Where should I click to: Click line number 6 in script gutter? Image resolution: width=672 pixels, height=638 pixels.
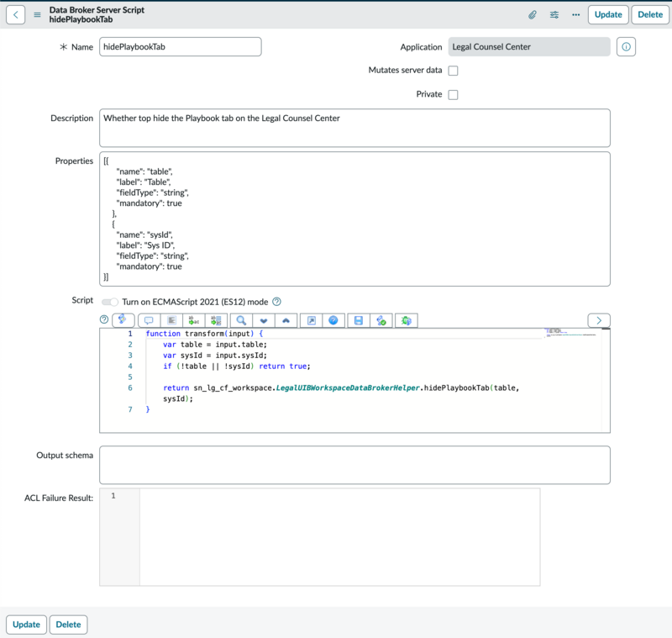[130, 388]
